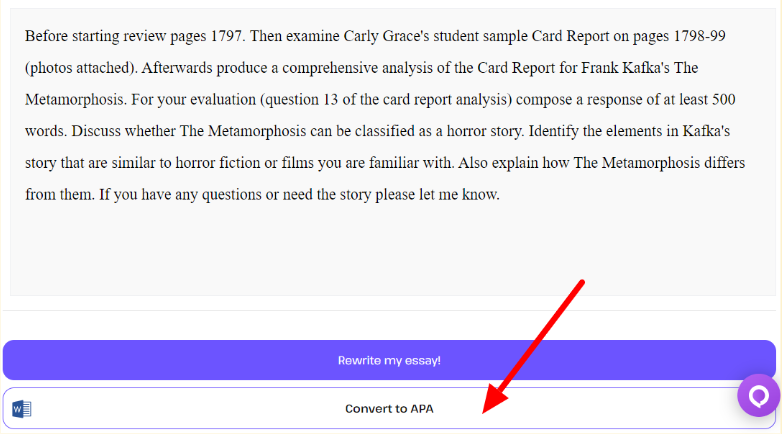The image size is (782, 434).
Task: Click the empty area below the essay text
Action: point(390,250)
